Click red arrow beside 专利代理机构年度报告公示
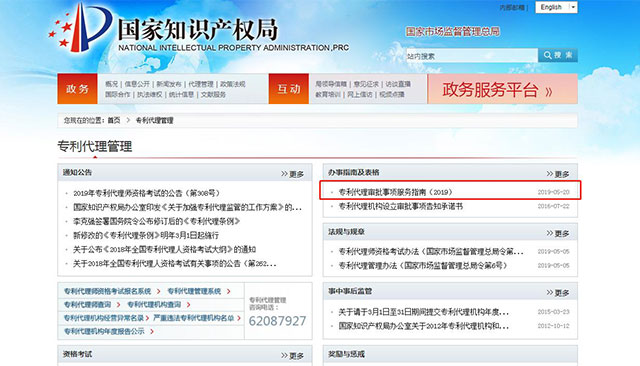The width and height of the screenshot is (640, 366). [x=152, y=331]
